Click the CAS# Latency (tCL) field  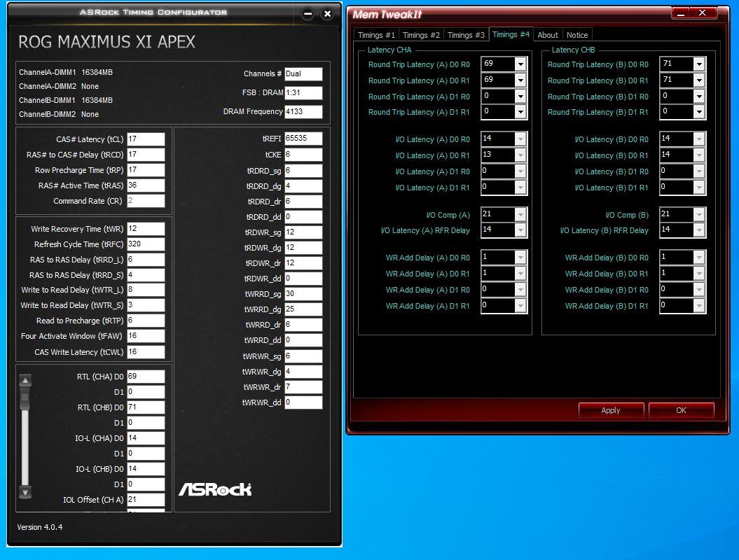[146, 139]
